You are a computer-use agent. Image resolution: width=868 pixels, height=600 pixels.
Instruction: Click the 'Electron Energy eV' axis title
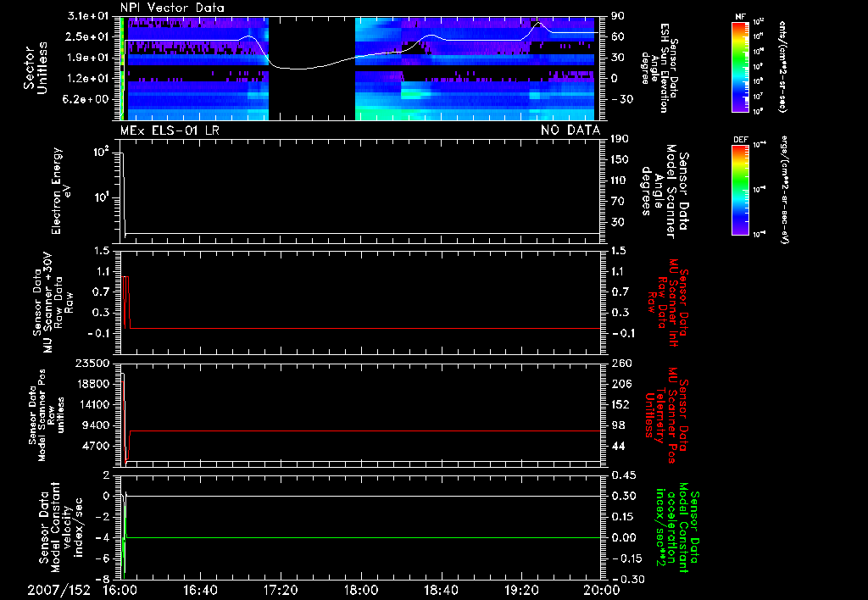coord(61,191)
